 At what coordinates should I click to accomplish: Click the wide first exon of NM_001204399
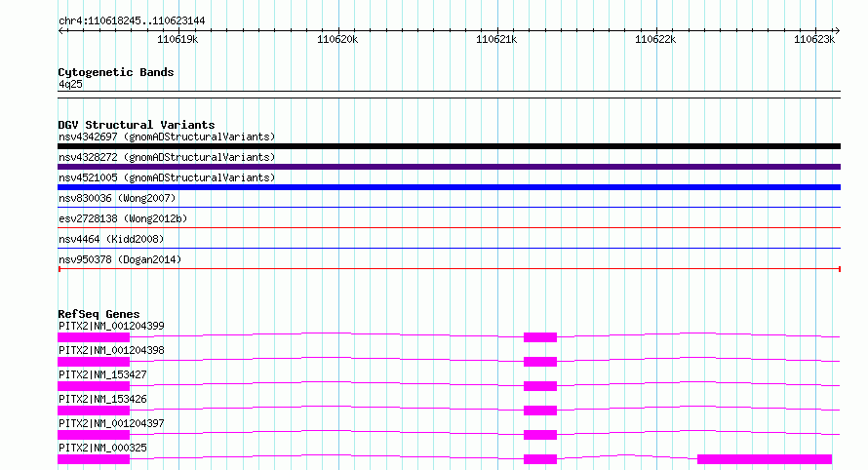94,337
